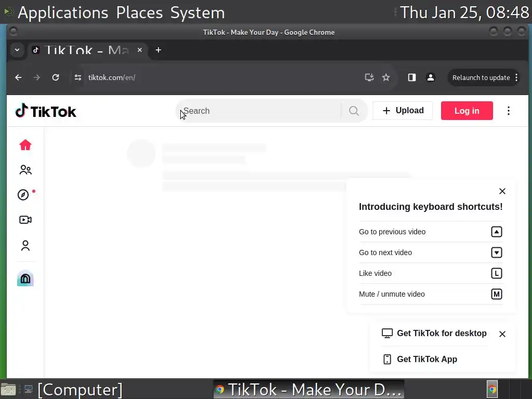532x399 pixels.
Task: Reload the TikTok page
Action: tap(56, 78)
